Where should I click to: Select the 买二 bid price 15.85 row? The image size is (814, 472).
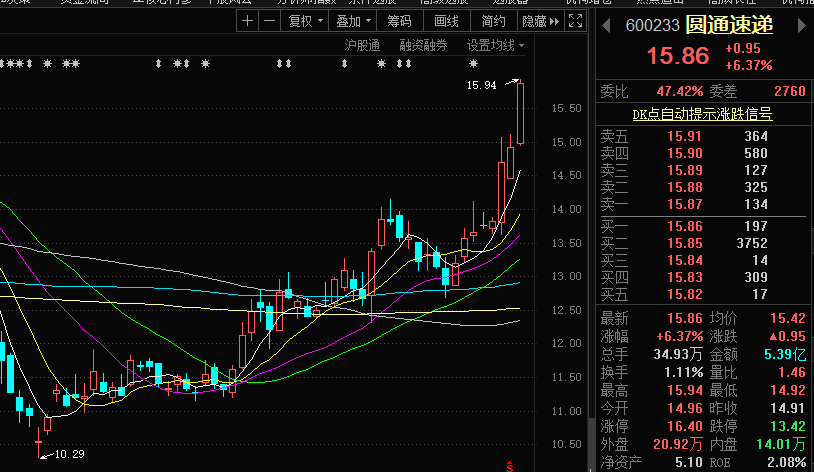coord(703,243)
